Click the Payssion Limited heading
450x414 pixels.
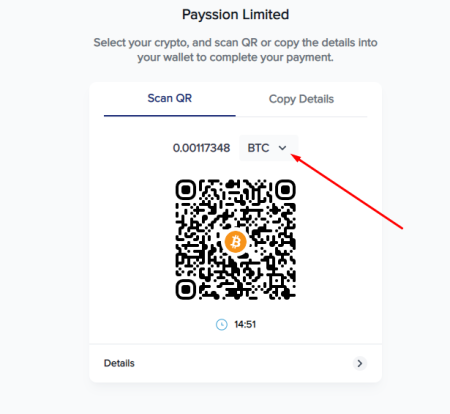[x=235, y=15]
